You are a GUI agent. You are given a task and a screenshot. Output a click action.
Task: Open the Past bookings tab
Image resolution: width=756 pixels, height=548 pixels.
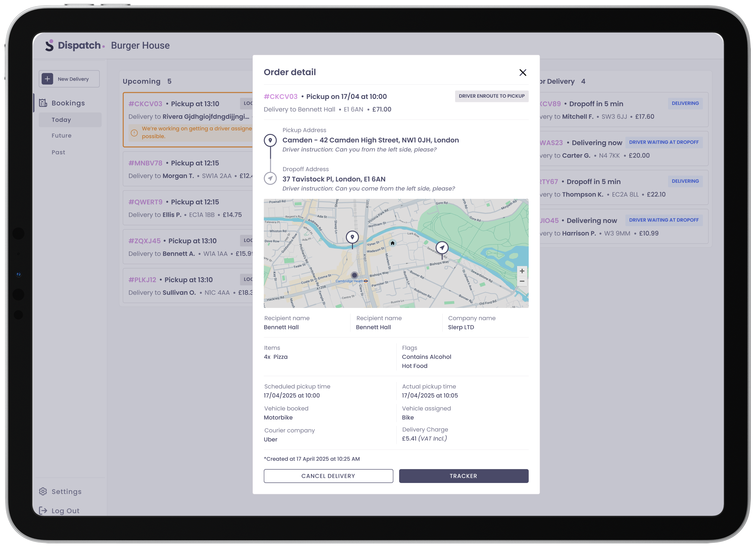tap(58, 152)
